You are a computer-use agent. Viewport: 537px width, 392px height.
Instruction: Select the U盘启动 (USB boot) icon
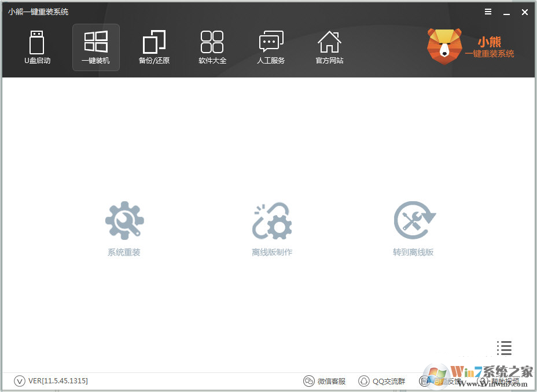tap(36, 46)
